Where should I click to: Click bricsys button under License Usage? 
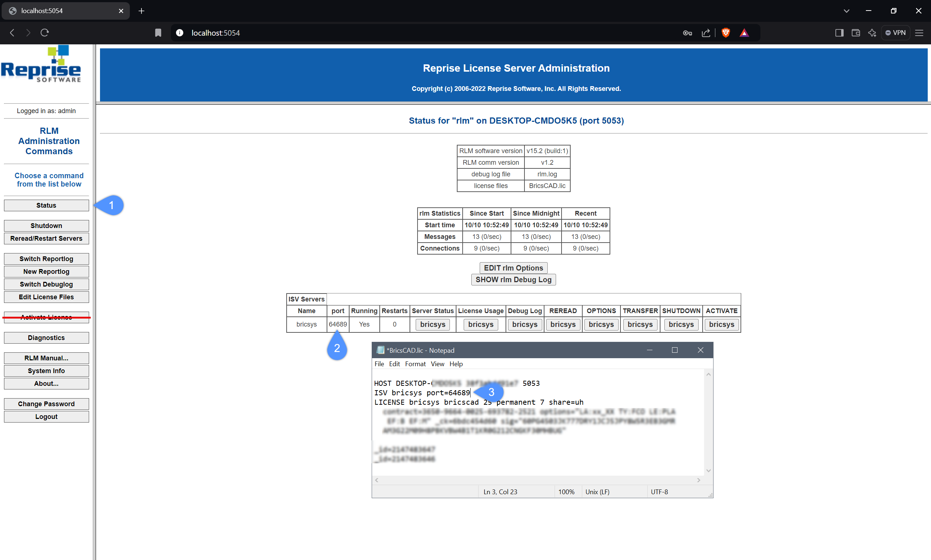point(480,324)
